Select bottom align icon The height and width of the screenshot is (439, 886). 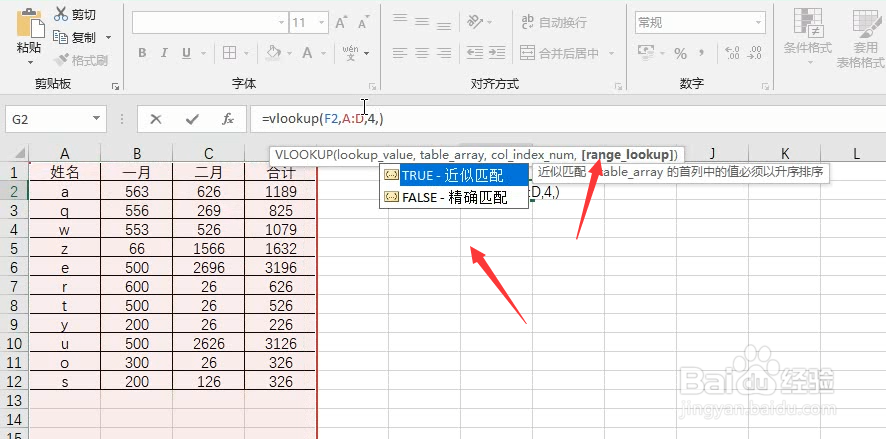444,23
